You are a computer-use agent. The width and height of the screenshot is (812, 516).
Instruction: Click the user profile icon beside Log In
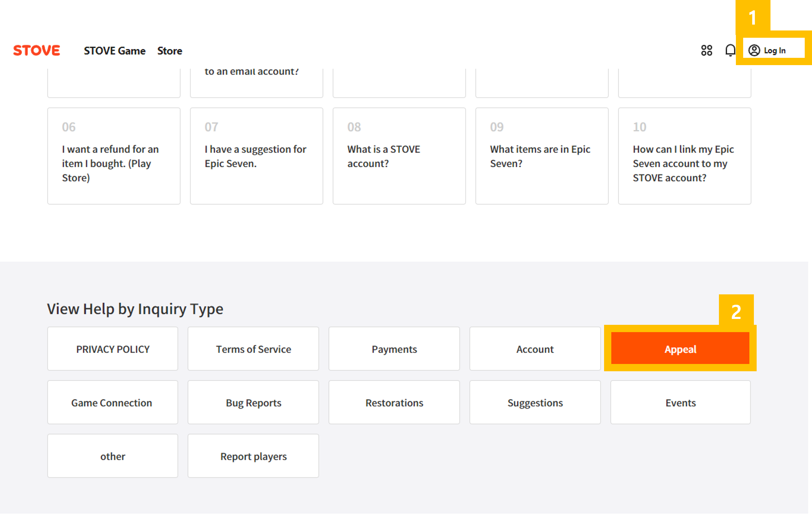(x=754, y=51)
